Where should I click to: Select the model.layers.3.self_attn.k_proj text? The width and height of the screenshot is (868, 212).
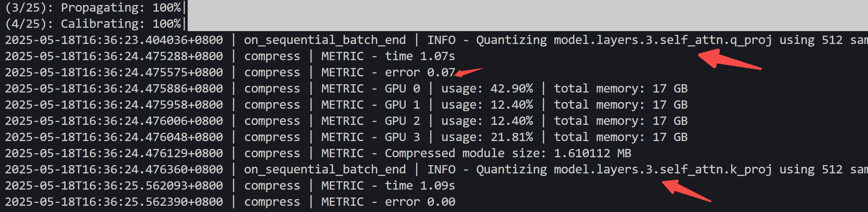(x=662, y=170)
